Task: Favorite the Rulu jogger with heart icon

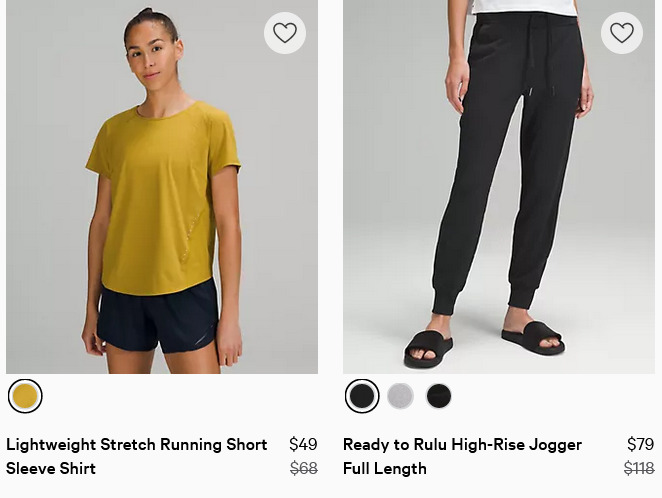Action: pyautogui.click(x=622, y=33)
